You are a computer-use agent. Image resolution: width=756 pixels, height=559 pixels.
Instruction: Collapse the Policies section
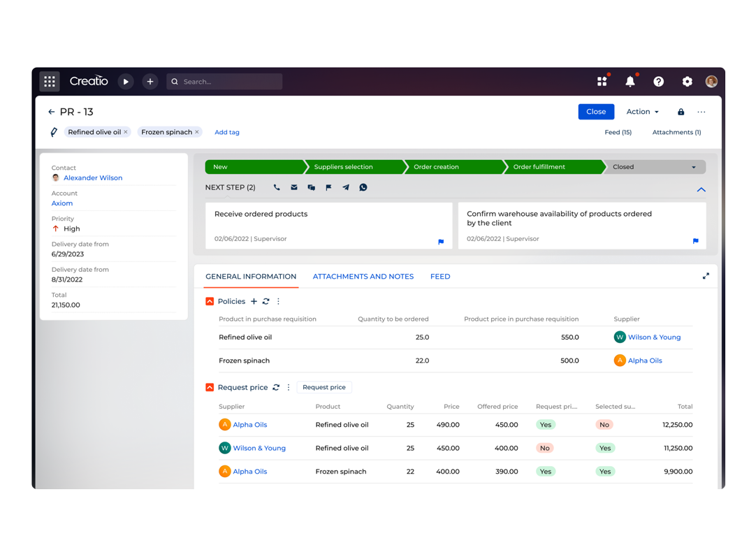pos(209,301)
